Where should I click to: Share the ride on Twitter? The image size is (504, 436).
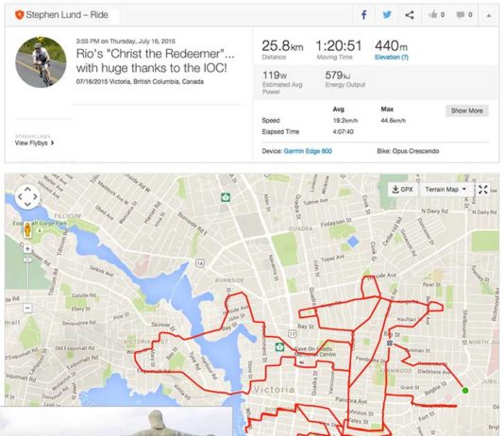pos(387,15)
